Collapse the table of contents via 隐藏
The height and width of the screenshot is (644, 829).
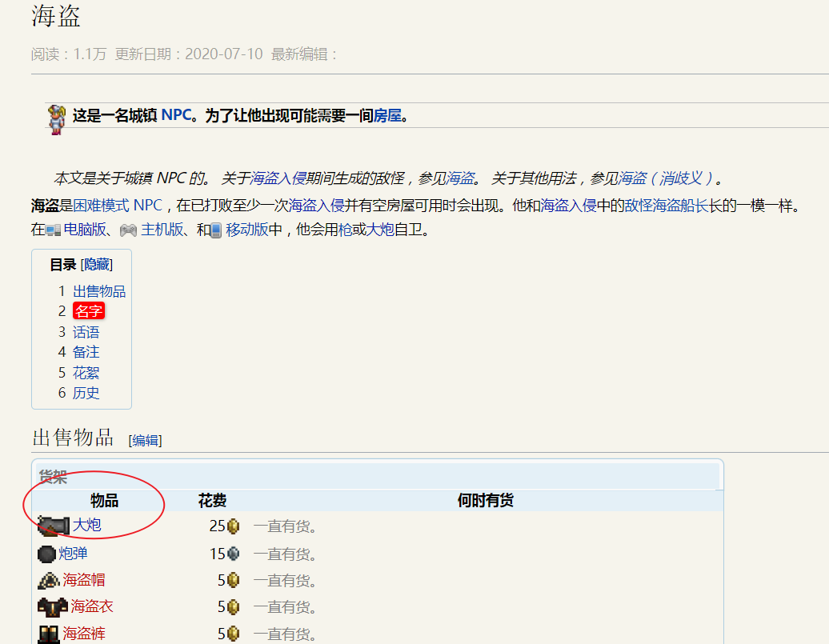(x=97, y=265)
